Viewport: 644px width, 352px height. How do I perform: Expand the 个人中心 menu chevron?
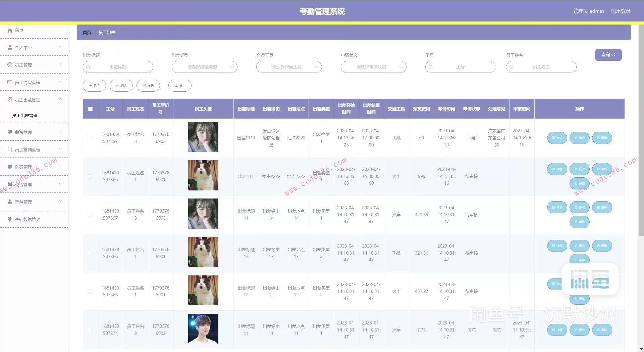pos(60,47)
